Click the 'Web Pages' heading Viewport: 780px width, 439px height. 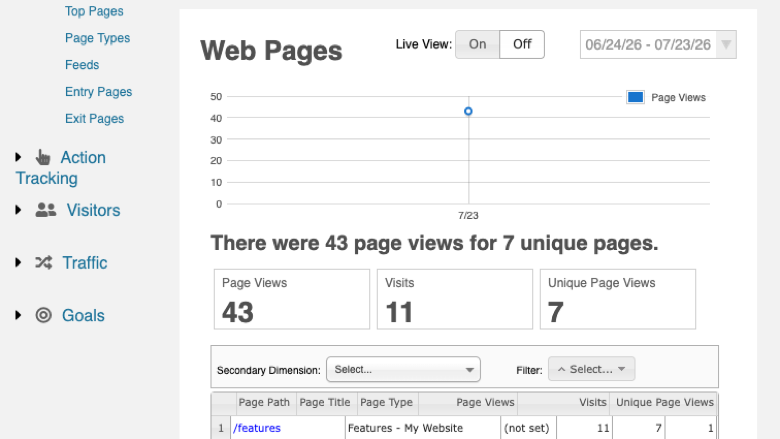coord(271,51)
